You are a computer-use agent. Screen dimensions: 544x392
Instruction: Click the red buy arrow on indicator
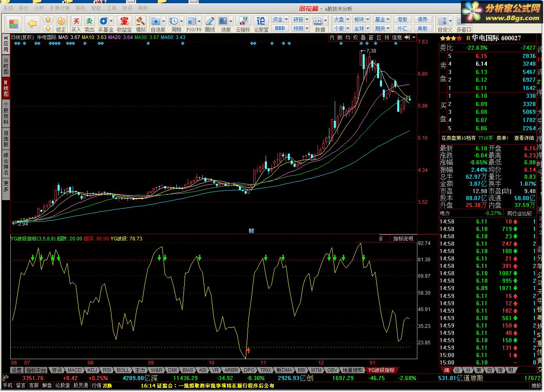(x=248, y=350)
